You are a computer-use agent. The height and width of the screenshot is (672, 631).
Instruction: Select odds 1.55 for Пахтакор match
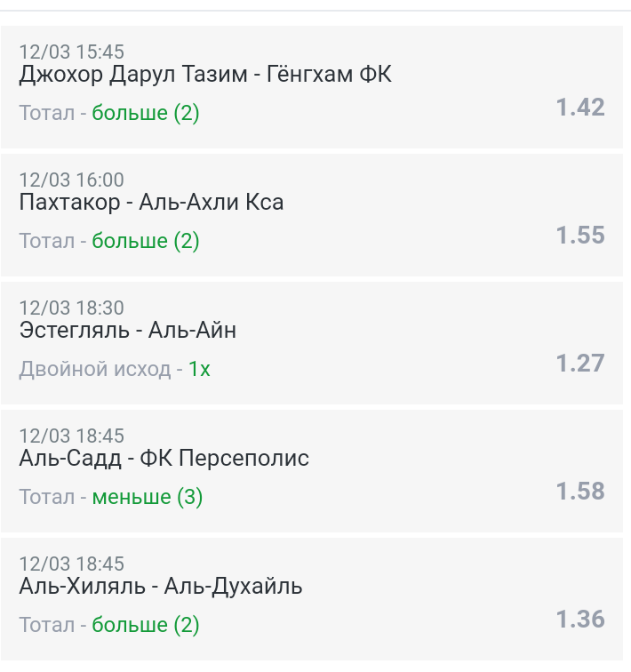tap(580, 235)
